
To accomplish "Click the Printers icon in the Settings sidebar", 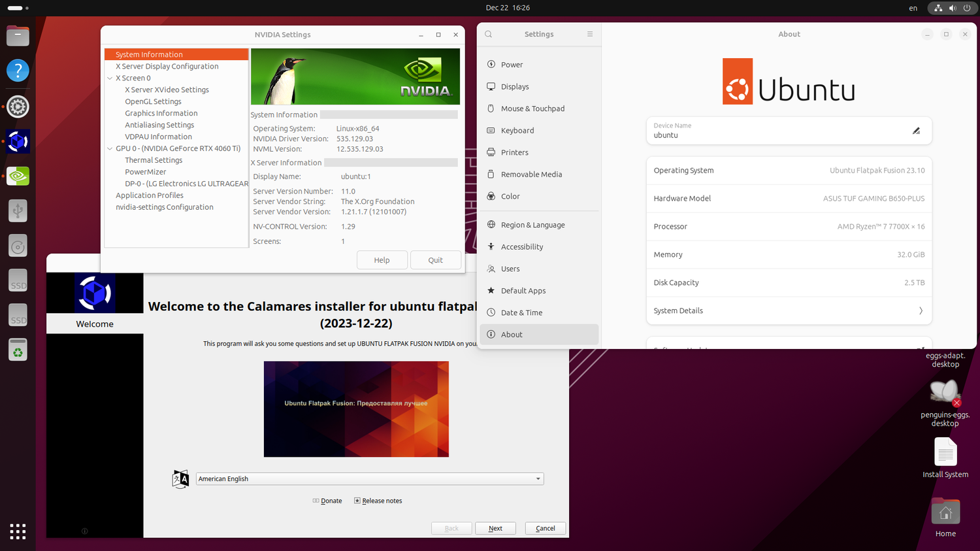I will pyautogui.click(x=491, y=152).
